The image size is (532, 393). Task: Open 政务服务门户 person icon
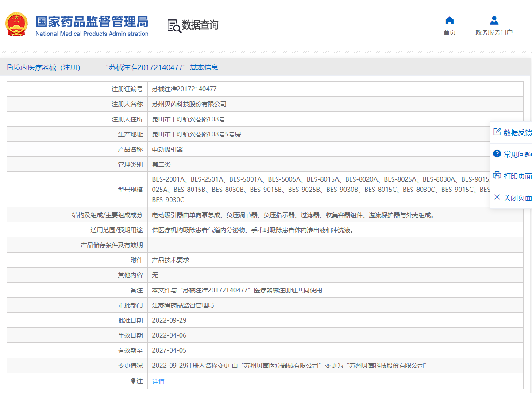pyautogui.click(x=494, y=20)
